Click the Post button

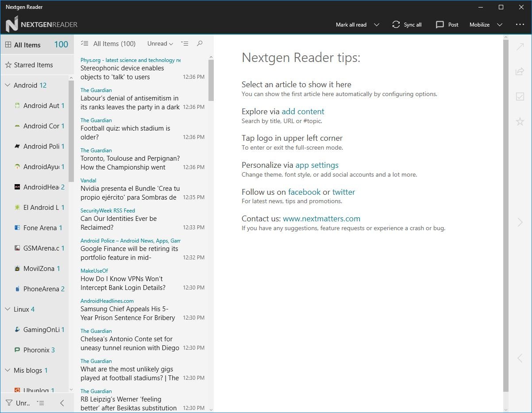point(447,25)
